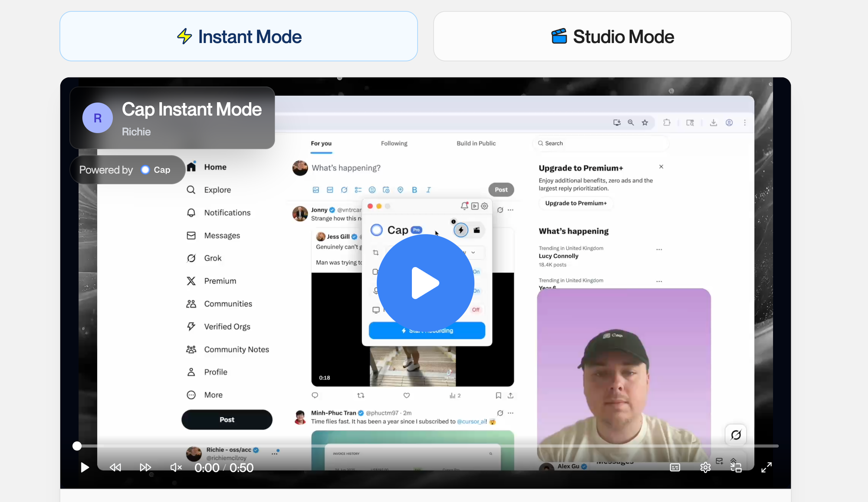Image resolution: width=868 pixels, height=502 pixels.
Task: Click the R avatar circle beside title
Action: pyautogui.click(x=98, y=118)
